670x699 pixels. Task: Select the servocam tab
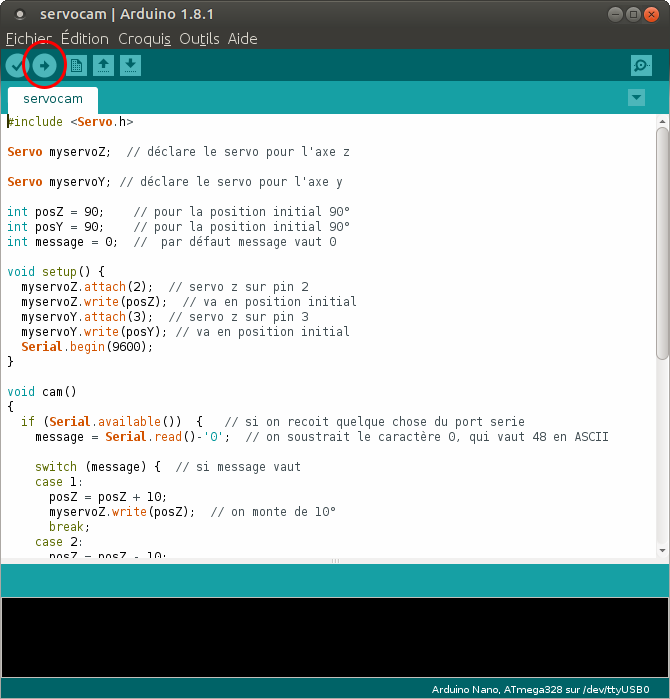click(x=53, y=100)
